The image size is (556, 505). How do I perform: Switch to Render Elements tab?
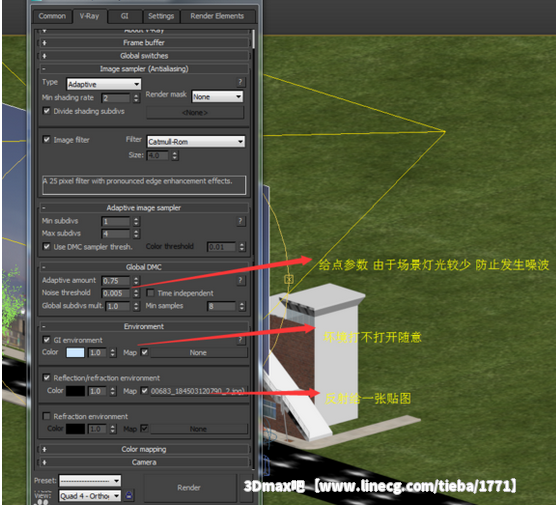coord(217,16)
